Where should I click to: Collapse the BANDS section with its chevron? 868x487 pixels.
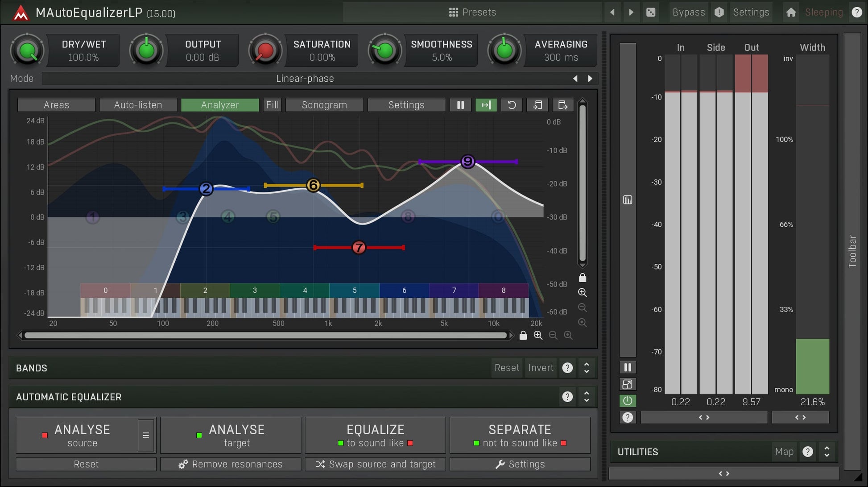tap(587, 367)
